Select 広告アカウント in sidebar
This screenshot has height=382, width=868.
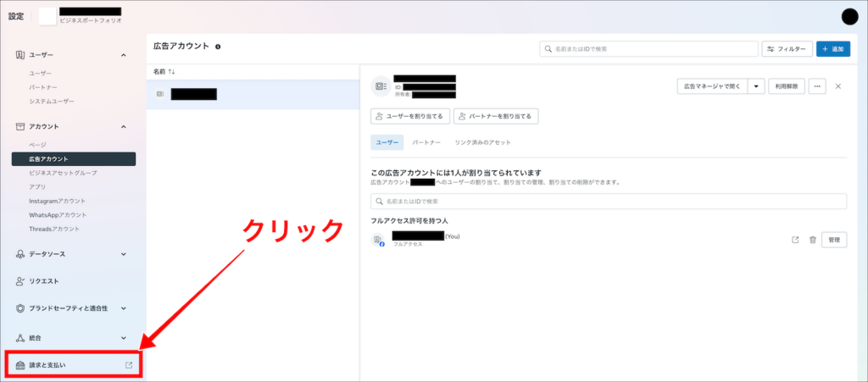tap(74, 159)
